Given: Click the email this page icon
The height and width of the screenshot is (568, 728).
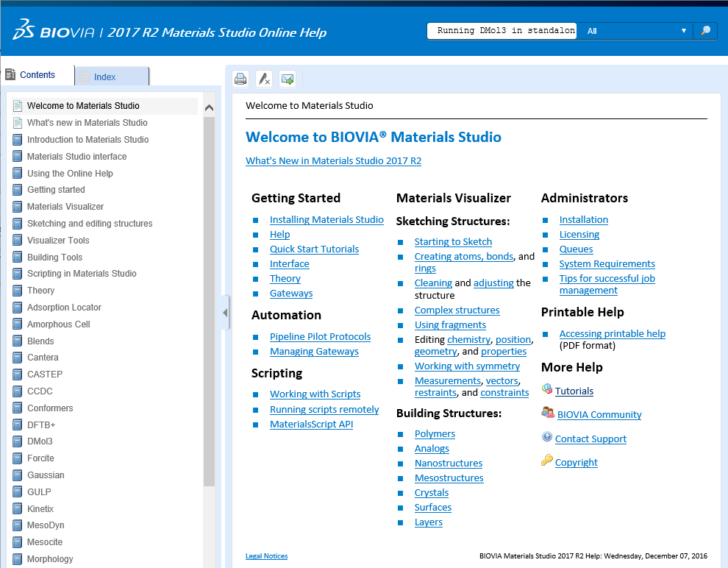Looking at the screenshot, I should coord(287,79).
